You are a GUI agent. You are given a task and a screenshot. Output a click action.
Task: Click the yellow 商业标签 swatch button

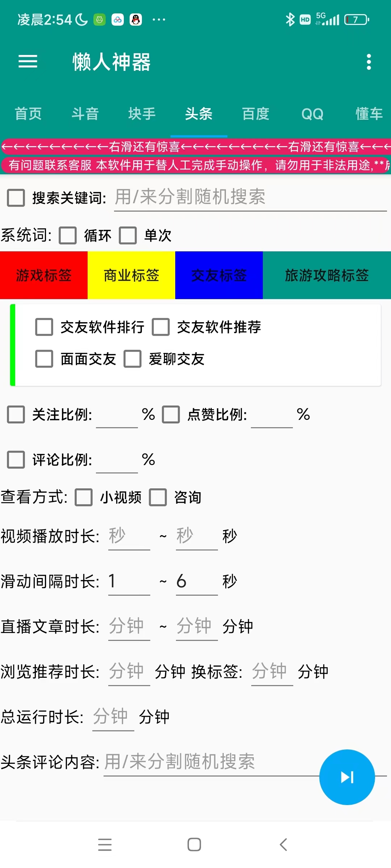pos(131,275)
